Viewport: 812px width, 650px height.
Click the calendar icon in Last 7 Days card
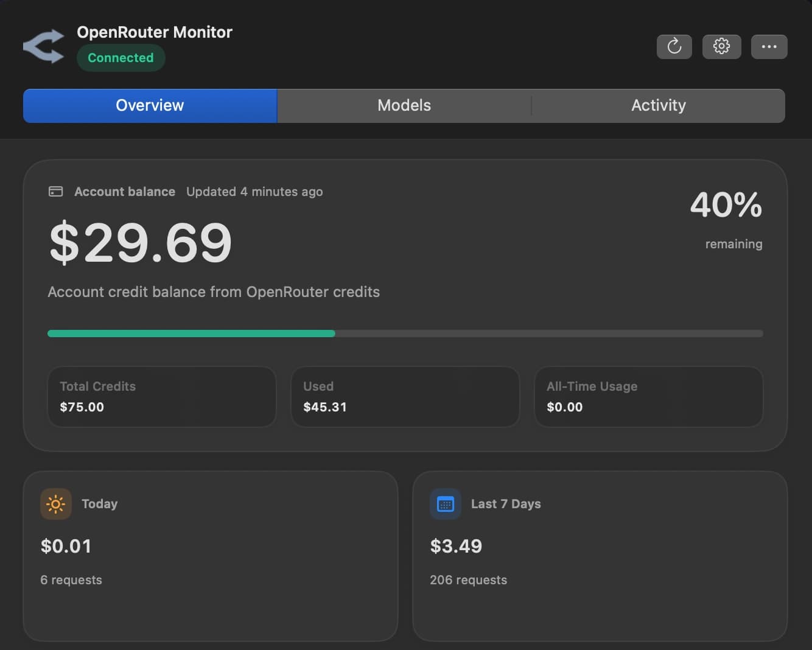[446, 504]
